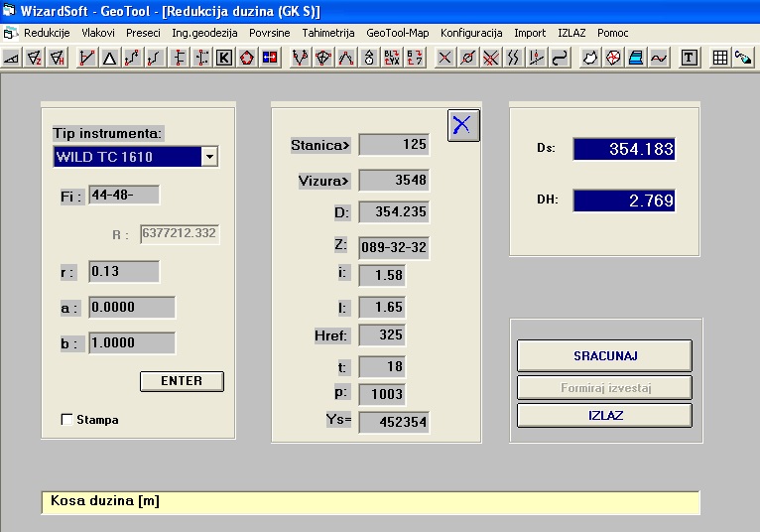Viewport: 760px width, 532px height.
Task: Click the triangle icon in the toolbar
Action: 109,59
